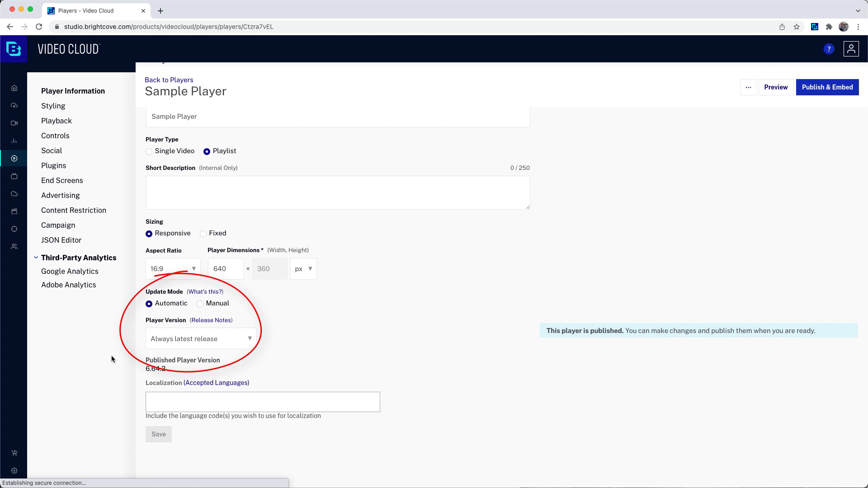
Task: Click the analytics/chart icon in sidebar
Action: point(14,141)
